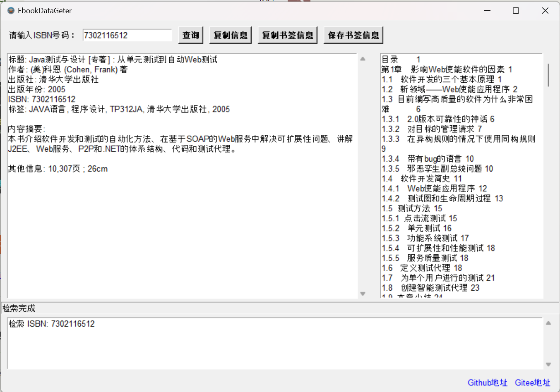Close the EbookDataGeter window

click(x=545, y=11)
